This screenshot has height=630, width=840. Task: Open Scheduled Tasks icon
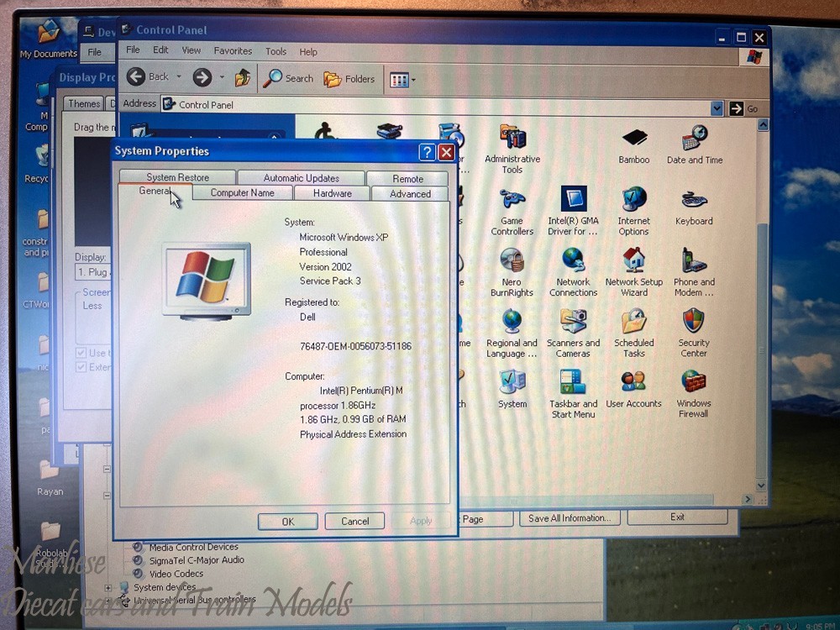point(633,333)
